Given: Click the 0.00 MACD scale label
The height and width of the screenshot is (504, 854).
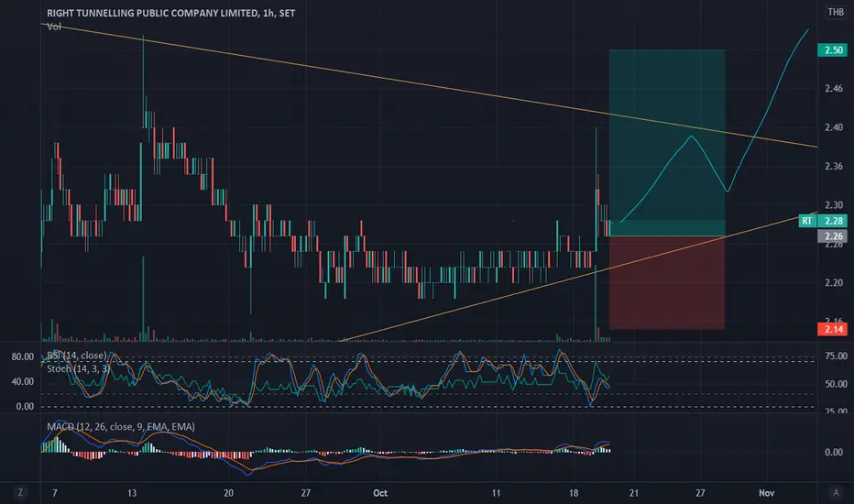Looking at the screenshot, I should click(x=834, y=453).
